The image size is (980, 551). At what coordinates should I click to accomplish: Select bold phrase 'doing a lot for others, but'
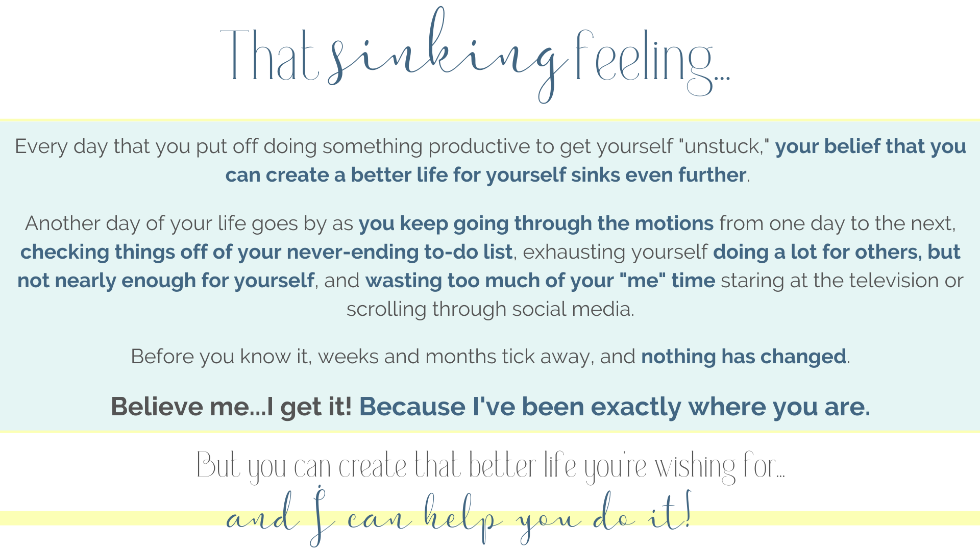tap(837, 252)
